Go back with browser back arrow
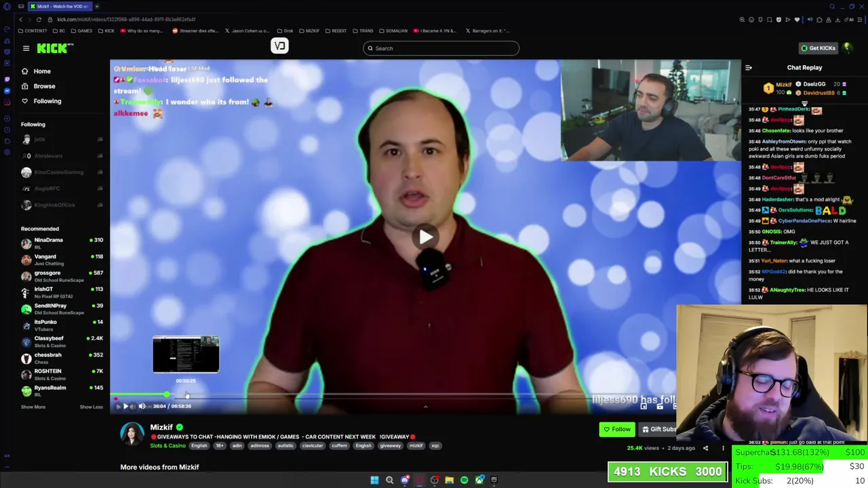This screenshot has width=868, height=488. click(x=20, y=19)
